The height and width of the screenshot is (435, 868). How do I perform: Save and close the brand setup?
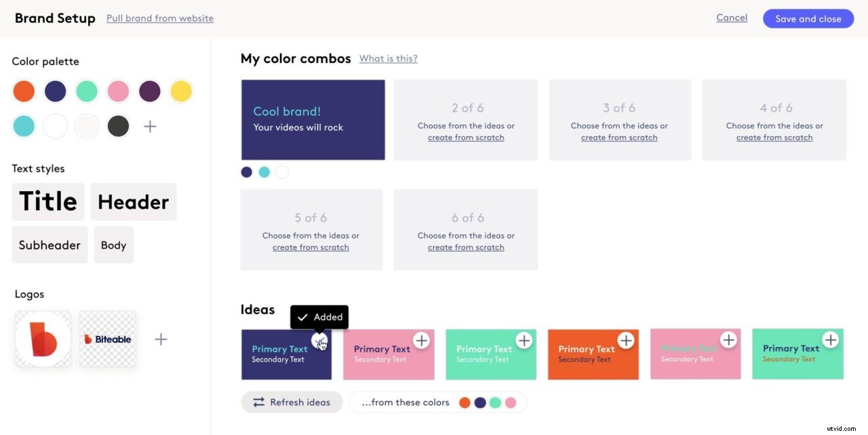click(808, 18)
